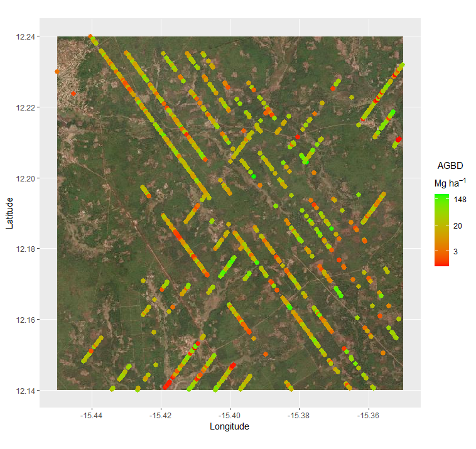The image size is (476, 449).
Task: Click the 12.18 latitude tick label
Action: point(25,249)
